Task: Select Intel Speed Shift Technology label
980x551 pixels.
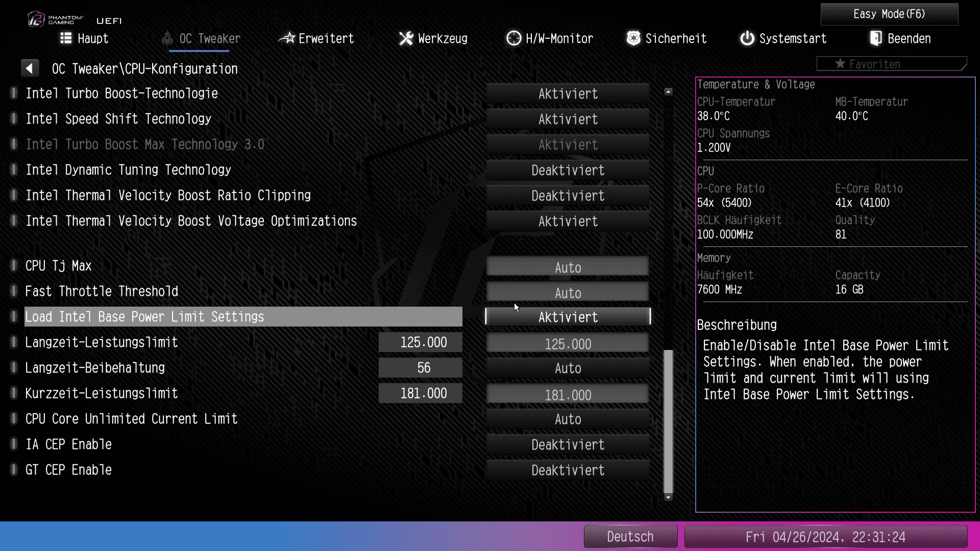Action: coord(118,119)
